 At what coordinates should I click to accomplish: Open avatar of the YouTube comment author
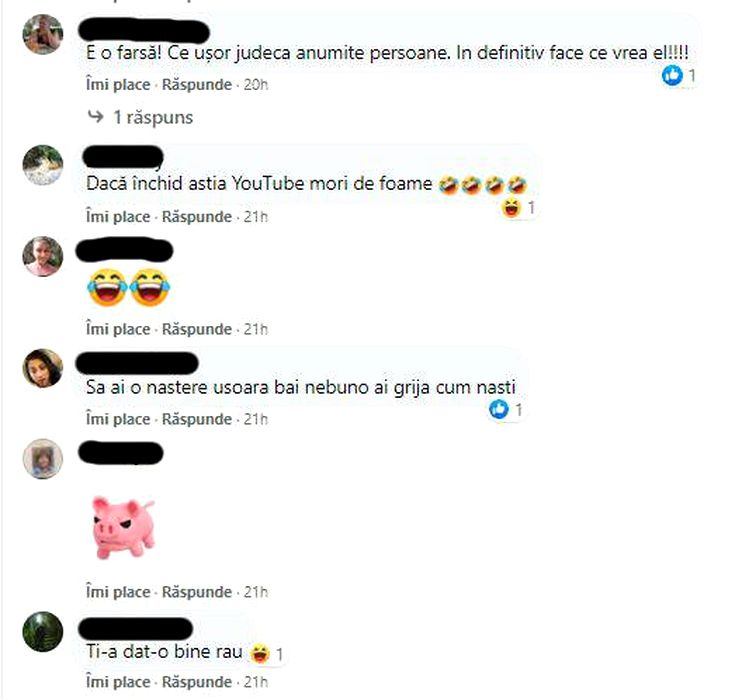point(43,165)
